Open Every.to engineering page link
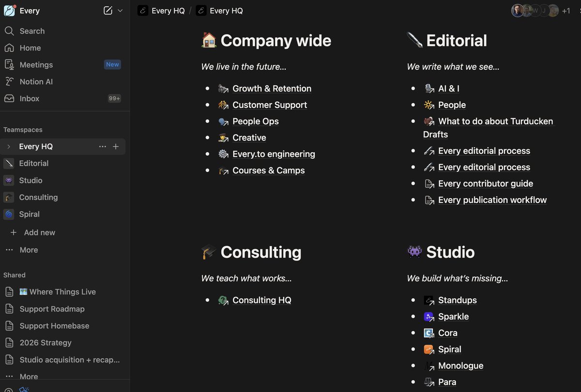The image size is (581, 392). (274, 154)
